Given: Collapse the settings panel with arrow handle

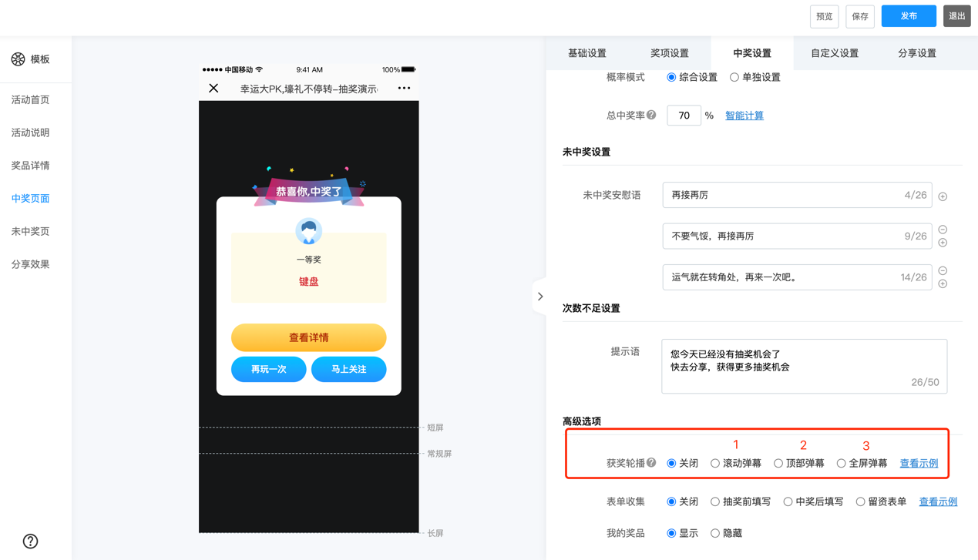Looking at the screenshot, I should (539, 297).
